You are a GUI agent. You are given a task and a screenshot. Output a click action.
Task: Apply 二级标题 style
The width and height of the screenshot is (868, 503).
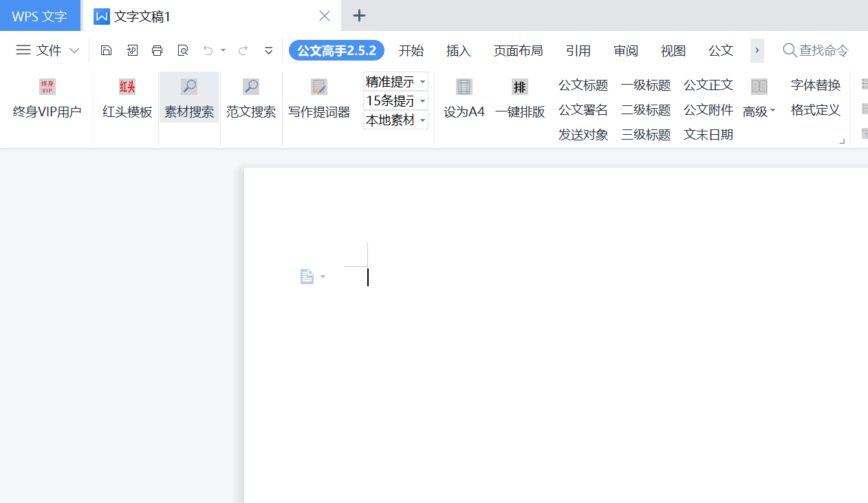coord(646,110)
